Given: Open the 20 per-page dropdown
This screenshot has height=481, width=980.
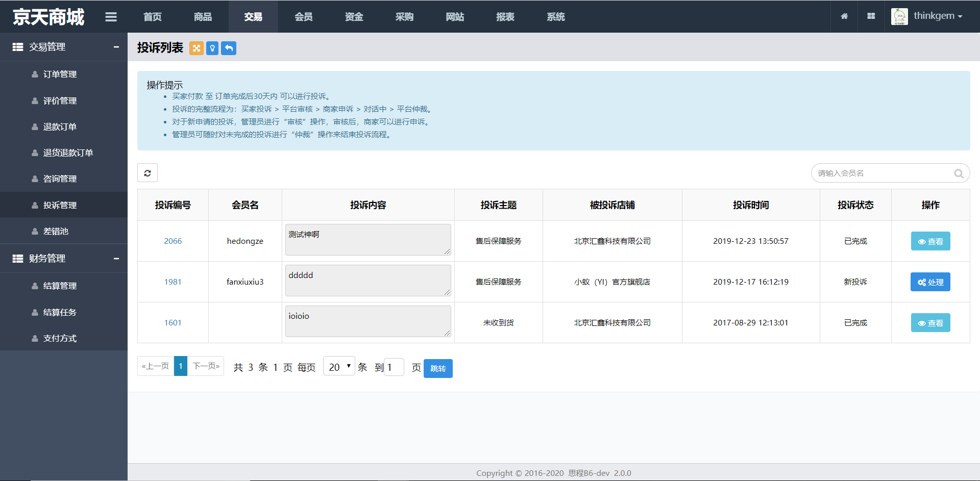Looking at the screenshot, I should pos(339,367).
